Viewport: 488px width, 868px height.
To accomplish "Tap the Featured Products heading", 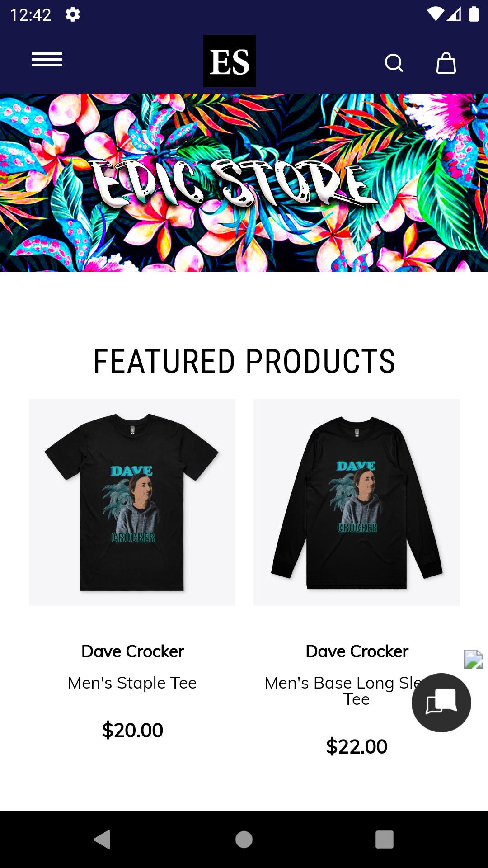I will [x=244, y=361].
